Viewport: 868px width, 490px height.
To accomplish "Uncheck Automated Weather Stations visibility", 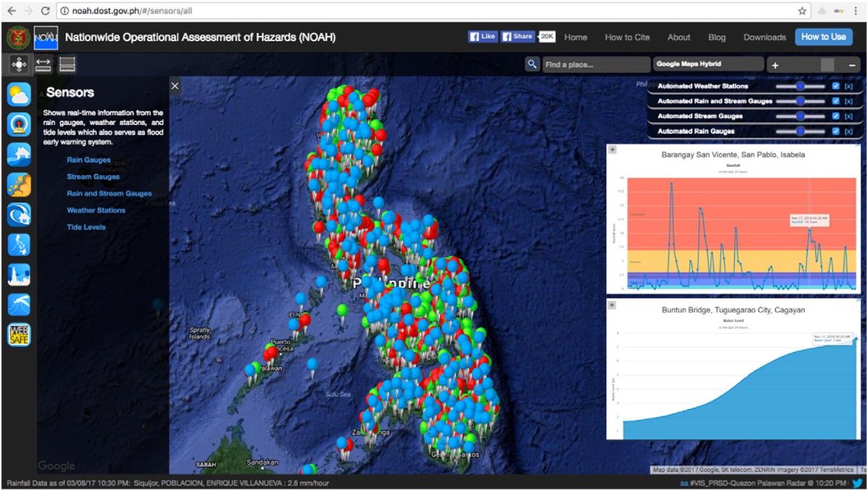I will (x=835, y=86).
